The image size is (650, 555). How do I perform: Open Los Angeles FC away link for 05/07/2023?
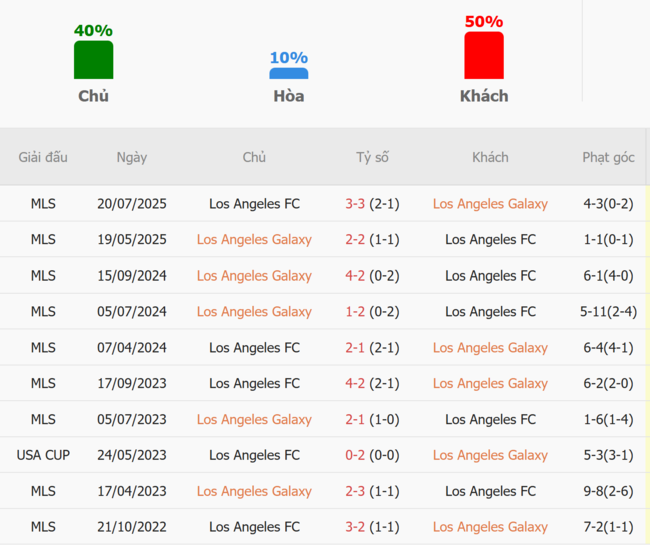(490, 419)
